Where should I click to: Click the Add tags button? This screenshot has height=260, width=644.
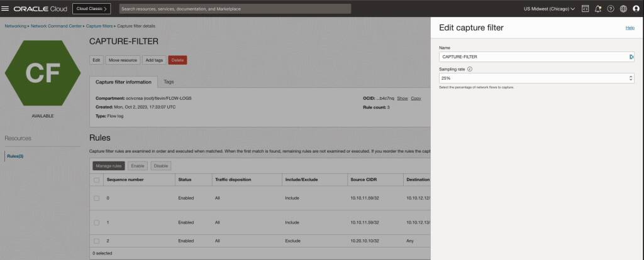click(x=155, y=60)
